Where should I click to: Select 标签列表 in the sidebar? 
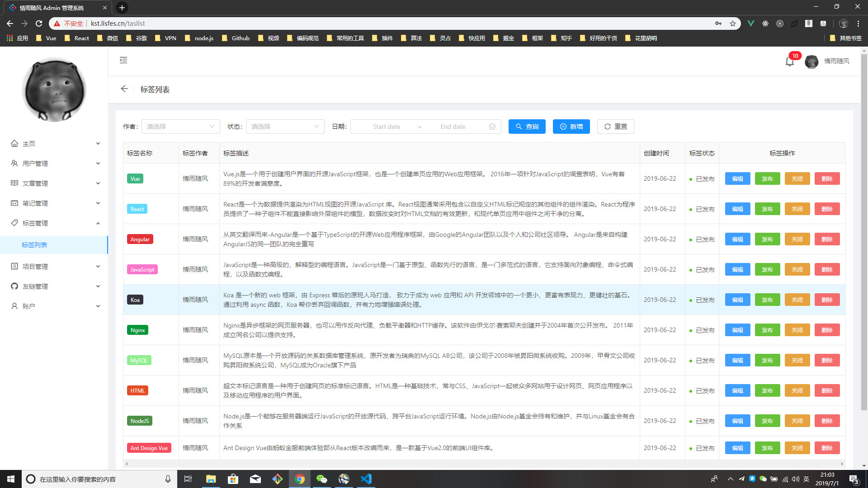click(x=34, y=245)
